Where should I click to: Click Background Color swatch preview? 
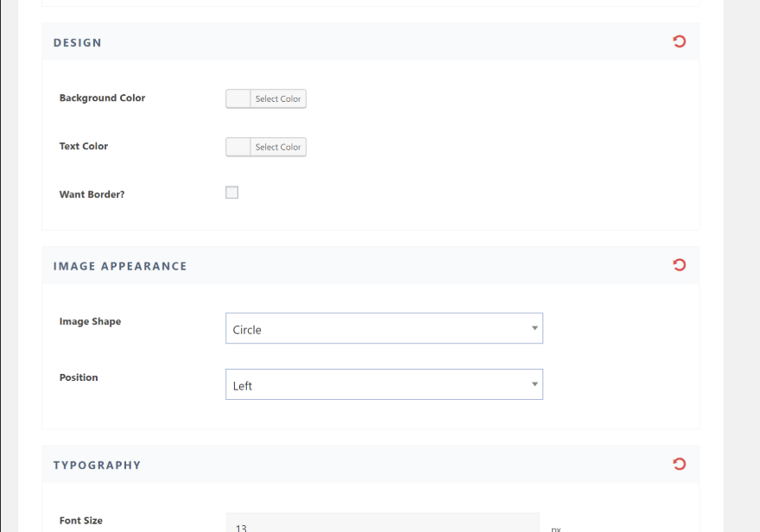pos(238,98)
